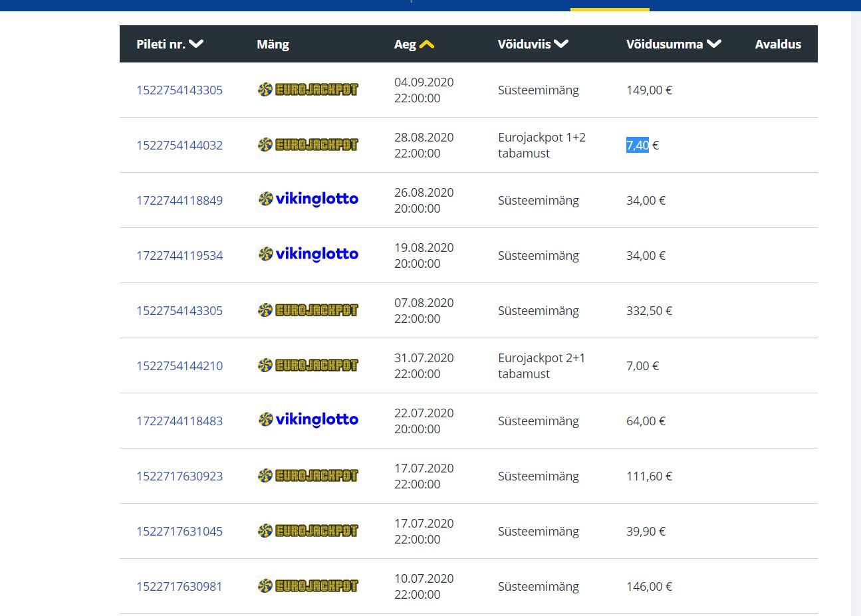The width and height of the screenshot is (861, 616).
Task: Open ticket 1522717631045 link
Action: 180,532
